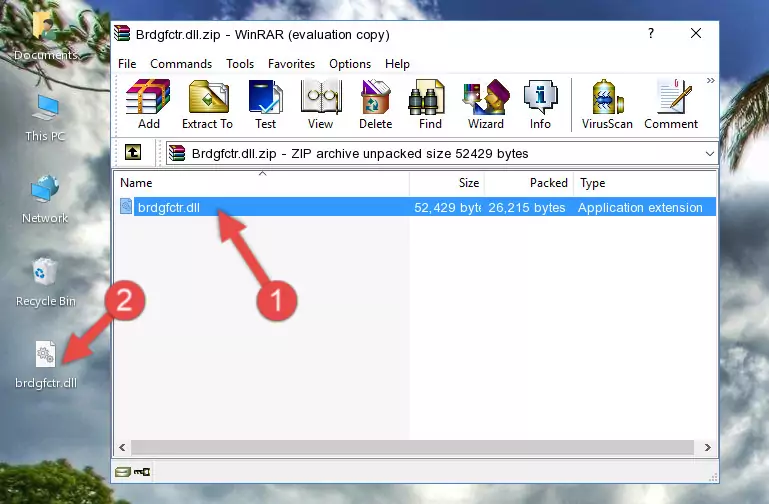The width and height of the screenshot is (769, 504).
Task: Open the View file tool
Action: coord(321,104)
